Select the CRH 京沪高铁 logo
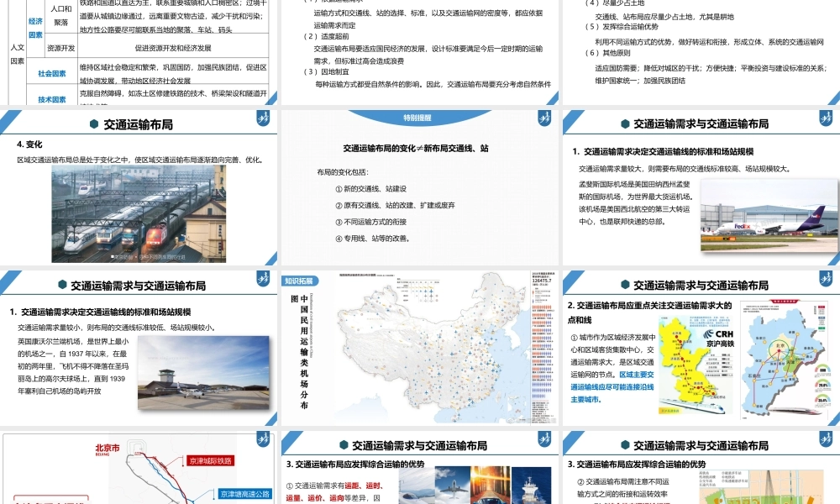This screenshot has height=504, width=840. coord(719,338)
